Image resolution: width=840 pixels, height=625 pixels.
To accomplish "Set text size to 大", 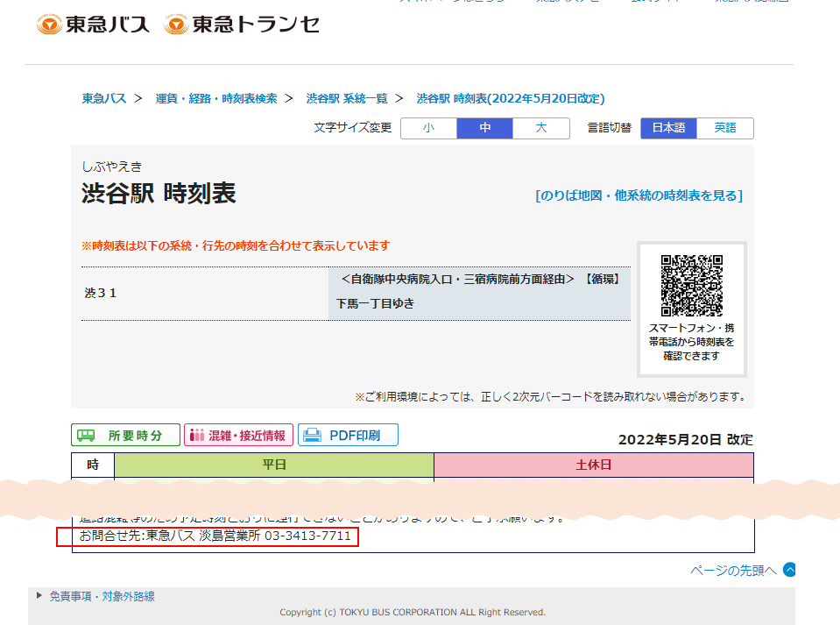I will (x=541, y=128).
